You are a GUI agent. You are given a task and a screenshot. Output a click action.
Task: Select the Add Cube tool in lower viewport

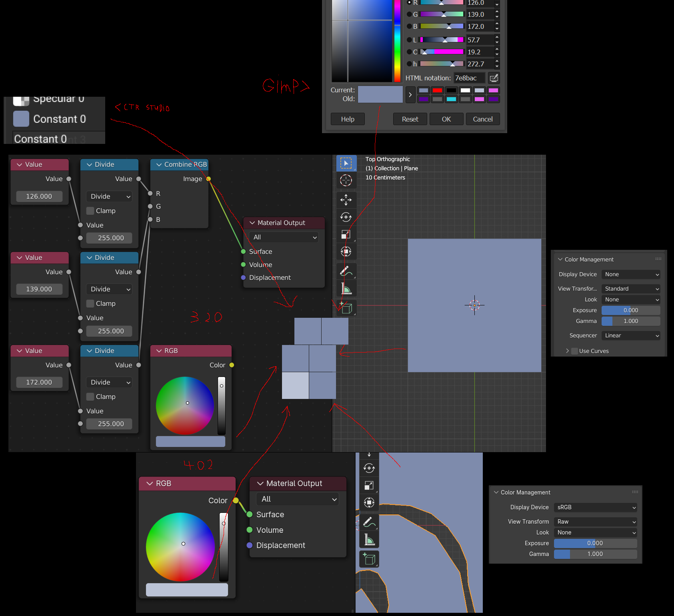(369, 559)
